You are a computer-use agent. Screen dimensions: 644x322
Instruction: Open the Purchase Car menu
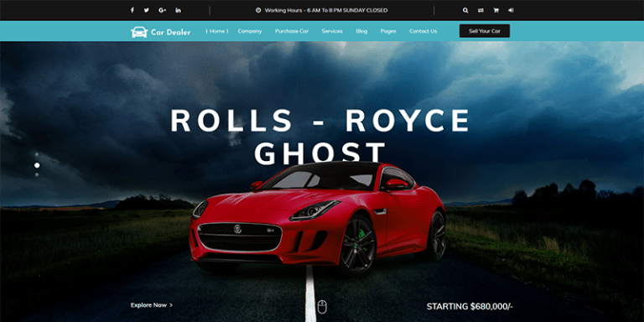(x=292, y=31)
